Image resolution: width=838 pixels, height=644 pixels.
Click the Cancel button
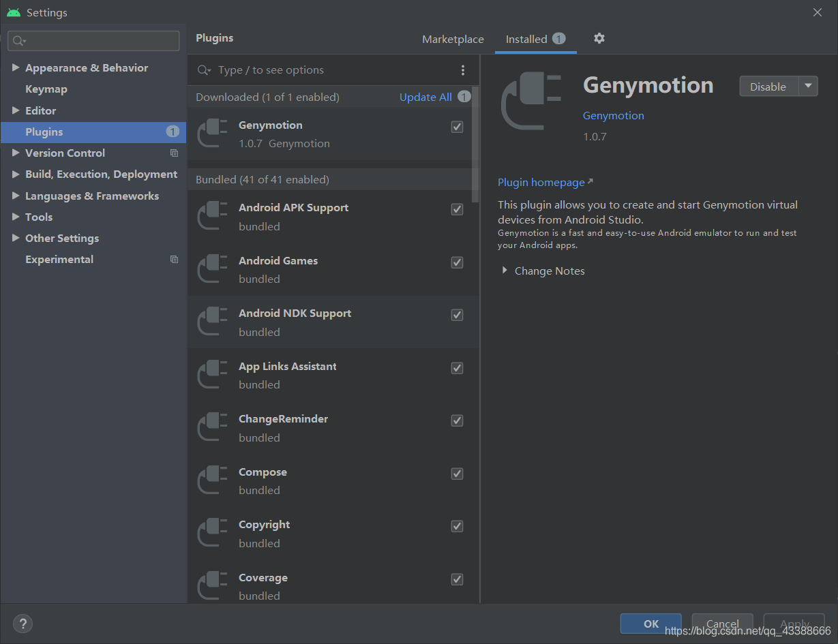point(723,624)
